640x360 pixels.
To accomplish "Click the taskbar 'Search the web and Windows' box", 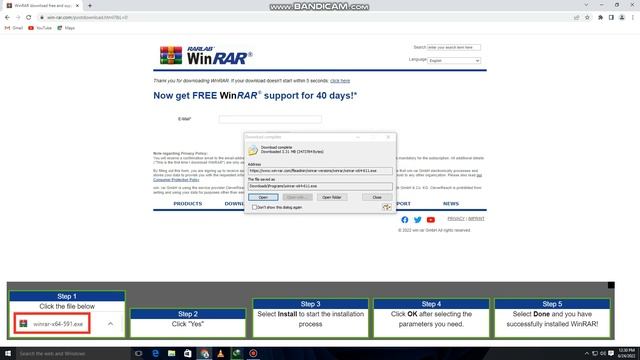I will pos(73,353).
